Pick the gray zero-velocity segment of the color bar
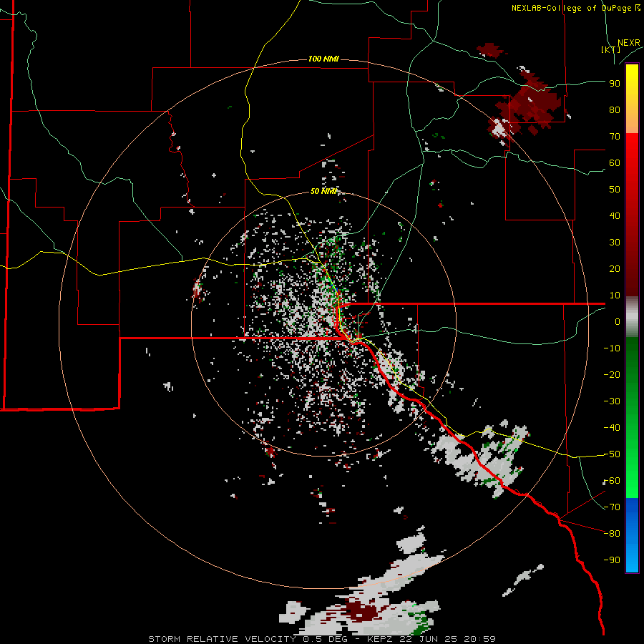The width and height of the screenshot is (644, 644). point(632,317)
